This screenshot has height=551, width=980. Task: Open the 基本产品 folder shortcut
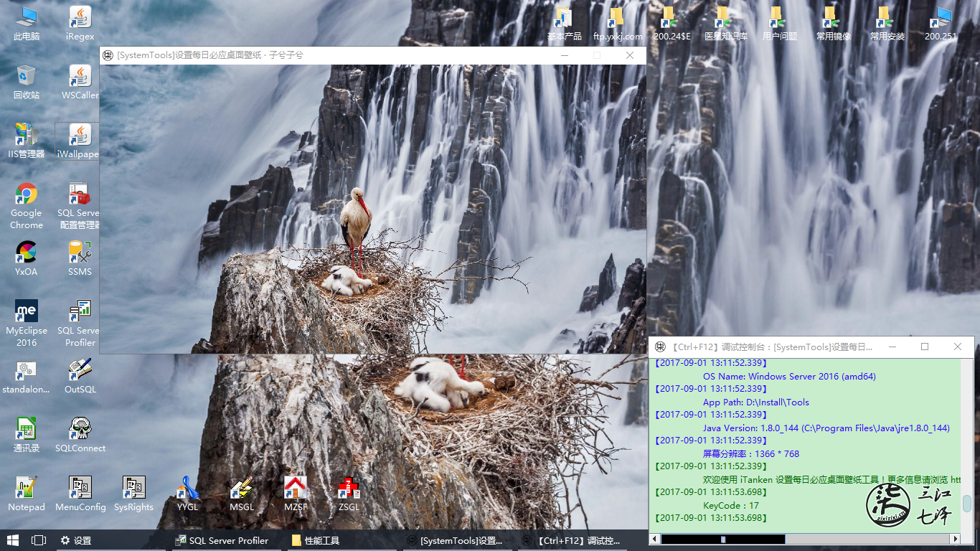[x=564, y=24]
